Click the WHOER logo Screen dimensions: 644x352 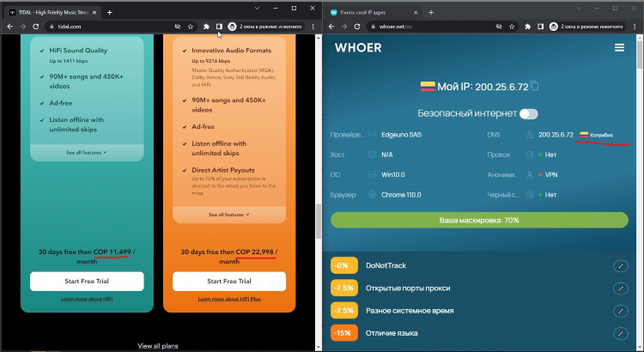pos(358,47)
